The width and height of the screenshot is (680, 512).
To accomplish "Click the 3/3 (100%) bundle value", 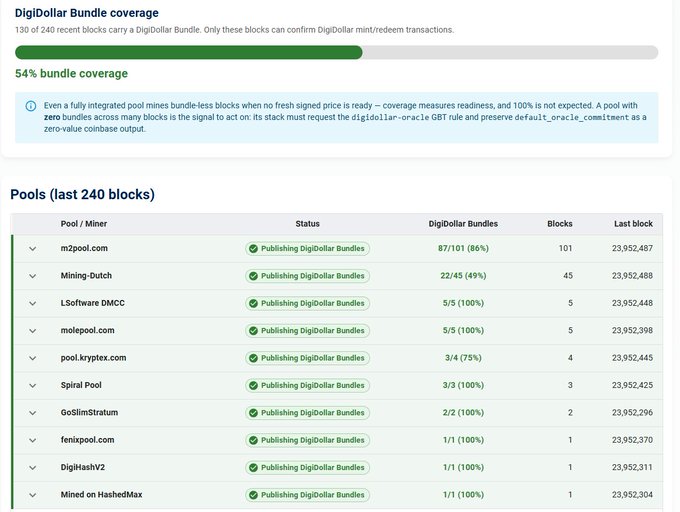I will [x=463, y=385].
